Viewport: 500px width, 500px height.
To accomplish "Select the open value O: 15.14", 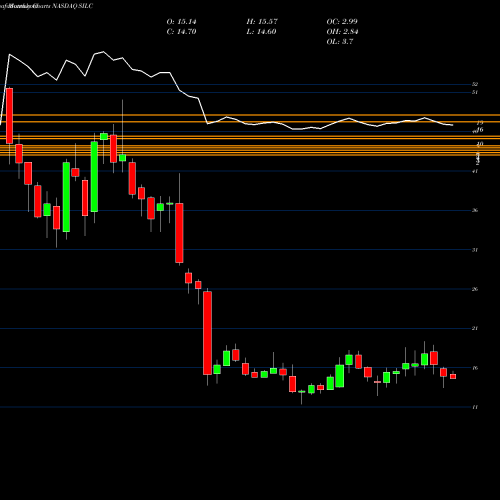I will tap(181, 22).
